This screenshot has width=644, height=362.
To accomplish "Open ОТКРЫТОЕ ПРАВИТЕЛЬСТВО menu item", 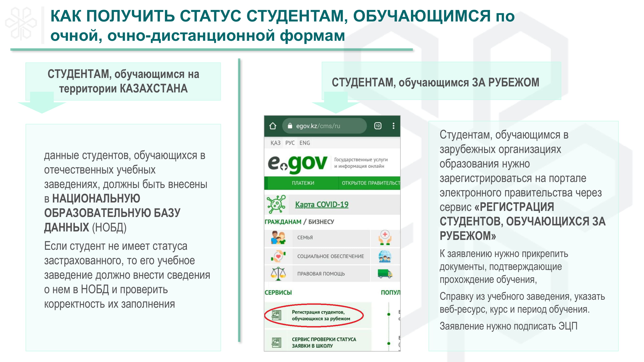I will (x=370, y=183).
